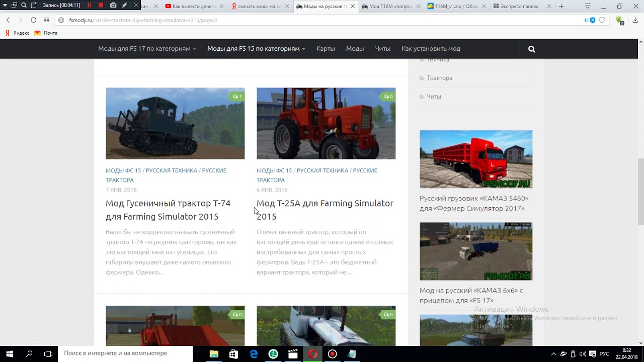Screen dimensions: 644x362
Task: Open the green download extension icon
Action: (x=620, y=20)
